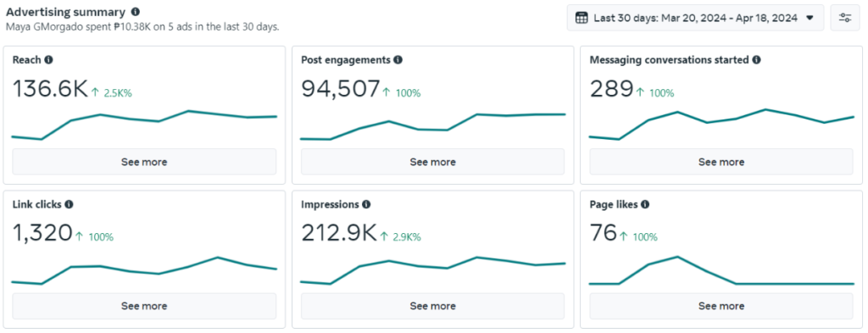Click the Link clicks info icon
Screen dimensions: 868x333
(69, 204)
